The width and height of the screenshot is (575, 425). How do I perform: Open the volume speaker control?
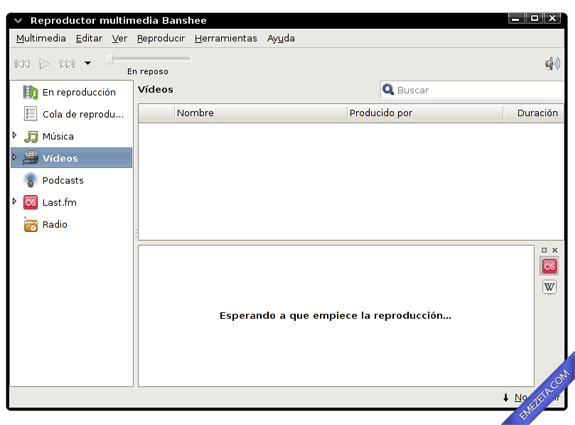[552, 63]
